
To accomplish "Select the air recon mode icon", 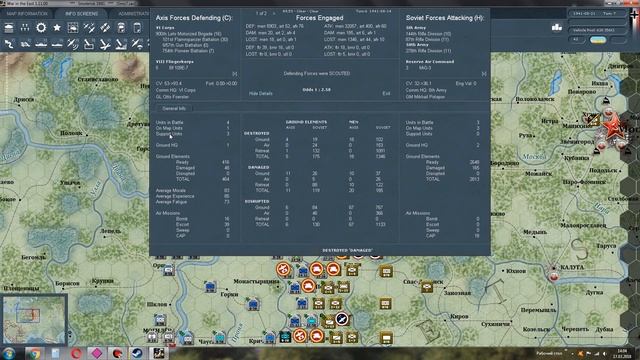I will click(73, 44).
